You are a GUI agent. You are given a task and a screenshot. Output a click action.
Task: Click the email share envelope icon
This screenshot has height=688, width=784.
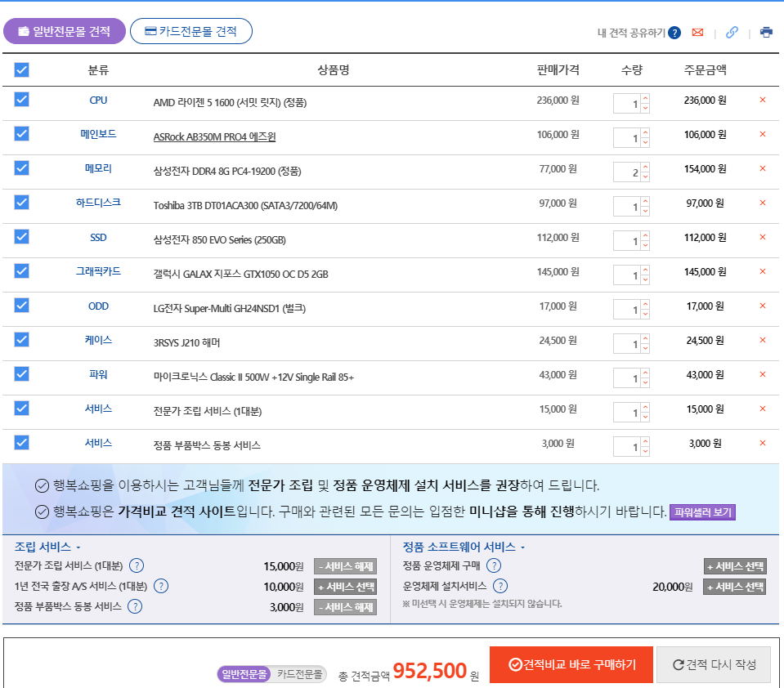[x=697, y=33]
